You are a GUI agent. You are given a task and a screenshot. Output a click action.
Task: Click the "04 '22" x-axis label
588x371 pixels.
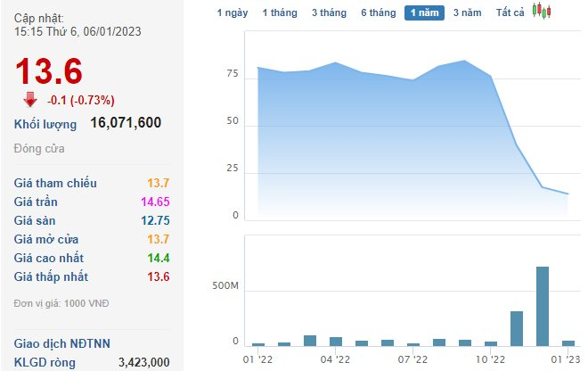(333, 359)
